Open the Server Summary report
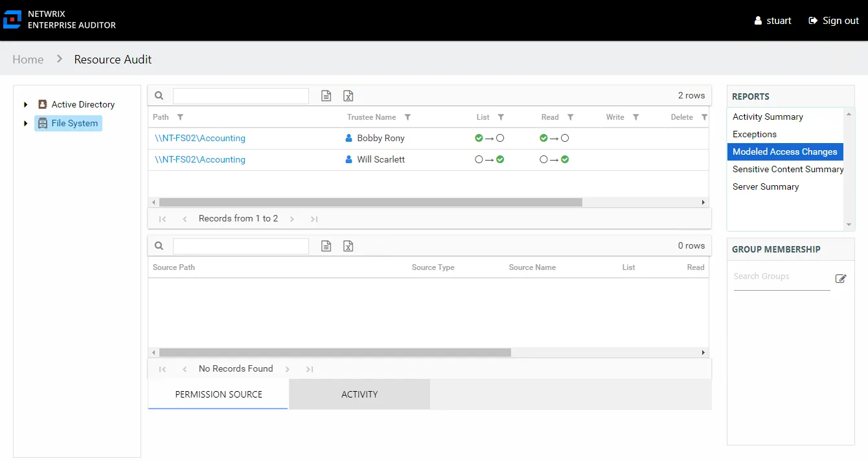This screenshot has height=461, width=868. (x=785, y=186)
